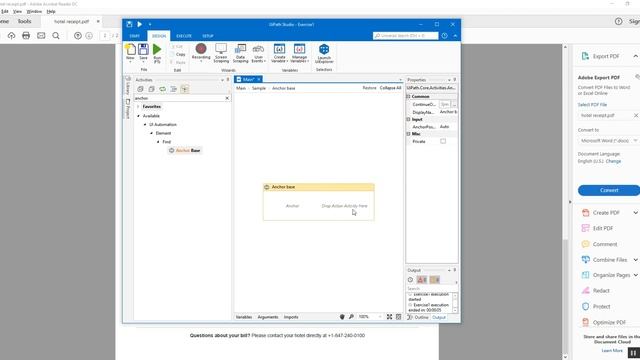The width and height of the screenshot is (640, 360).
Task: Switch to the SETUP ribbon tab
Action: [208, 36]
